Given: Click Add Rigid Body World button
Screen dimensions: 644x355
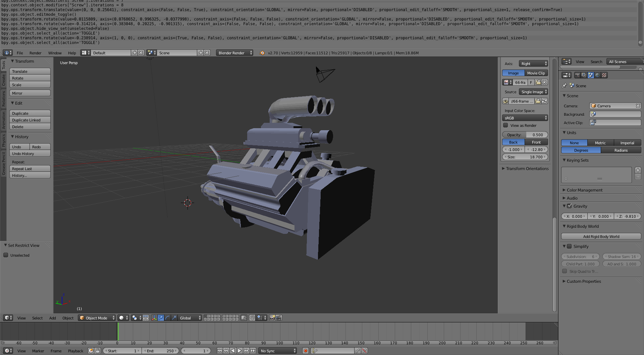Looking at the screenshot, I should click(601, 236).
